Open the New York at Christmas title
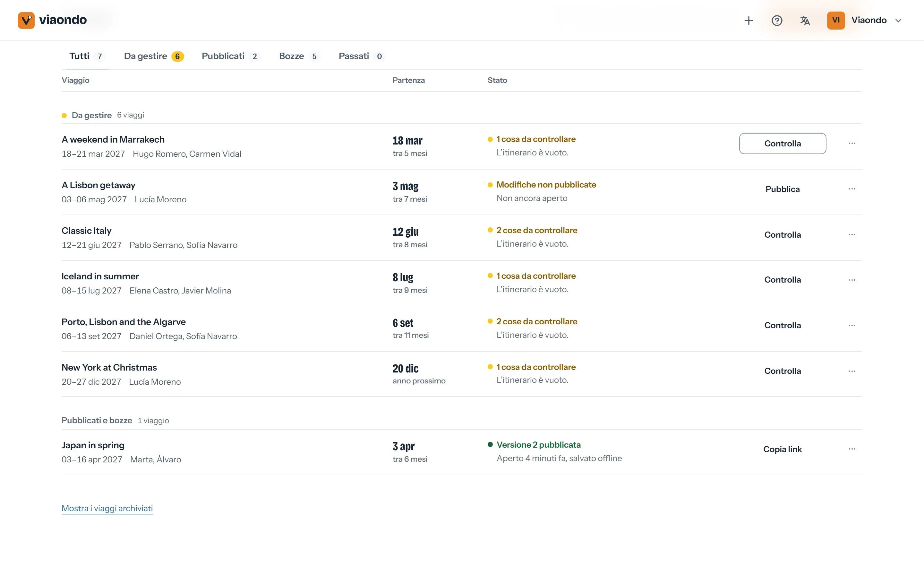Viewport: 924px width, 578px height. click(x=109, y=367)
